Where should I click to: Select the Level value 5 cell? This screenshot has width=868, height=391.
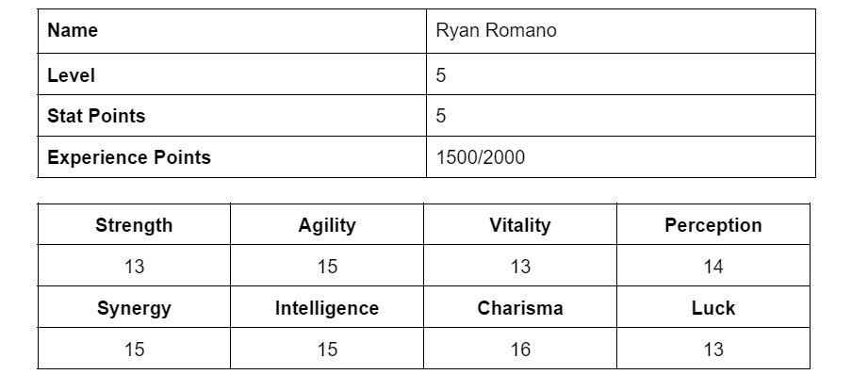point(620,74)
